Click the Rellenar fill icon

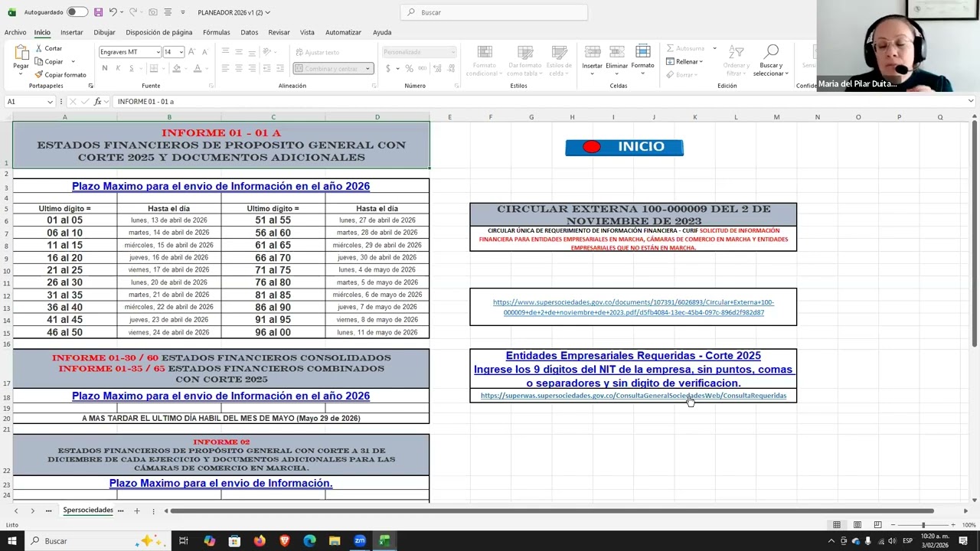pos(670,61)
